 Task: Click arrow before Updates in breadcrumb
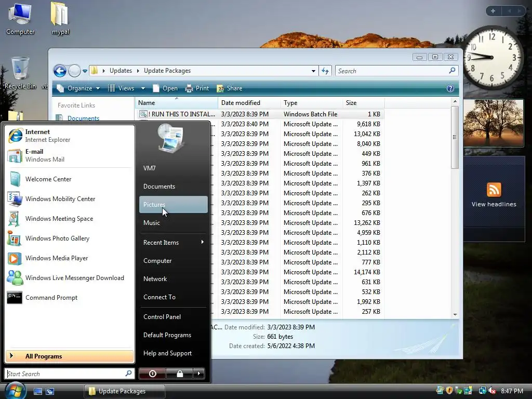pos(103,71)
